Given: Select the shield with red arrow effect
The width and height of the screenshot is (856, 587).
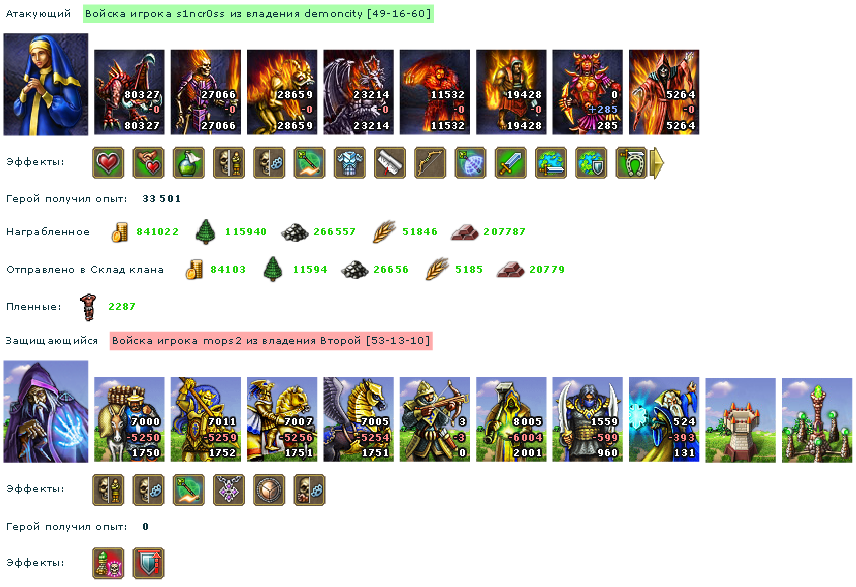Looking at the screenshot, I should [148, 563].
